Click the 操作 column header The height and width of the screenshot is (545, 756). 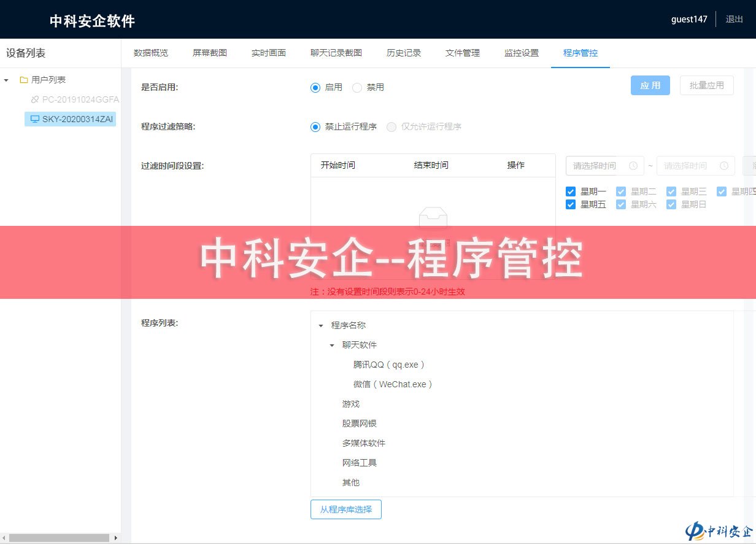516,165
